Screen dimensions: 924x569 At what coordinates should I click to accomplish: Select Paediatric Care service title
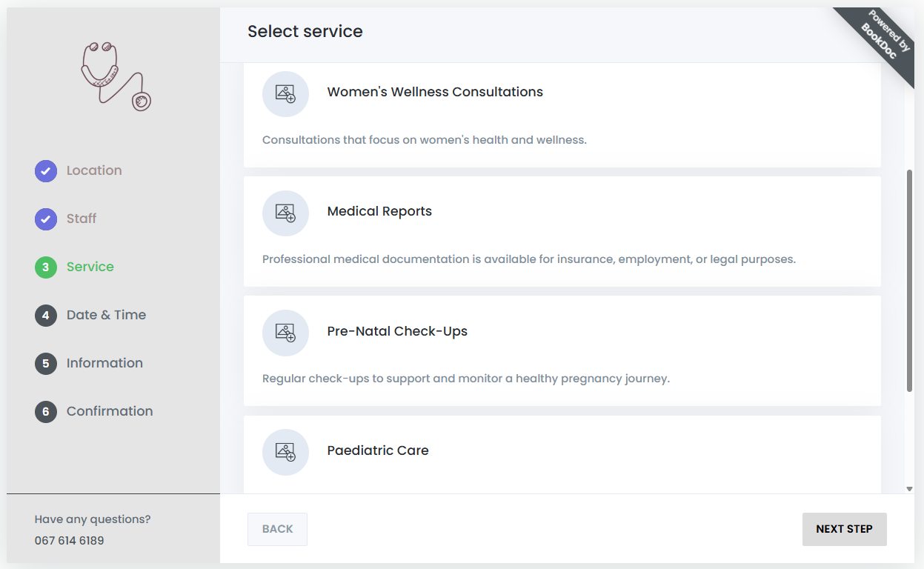click(378, 450)
